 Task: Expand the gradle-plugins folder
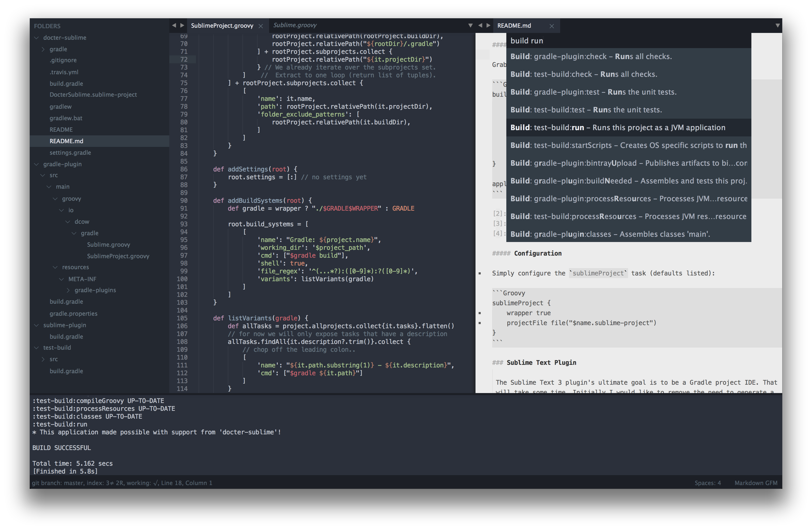[68, 290]
